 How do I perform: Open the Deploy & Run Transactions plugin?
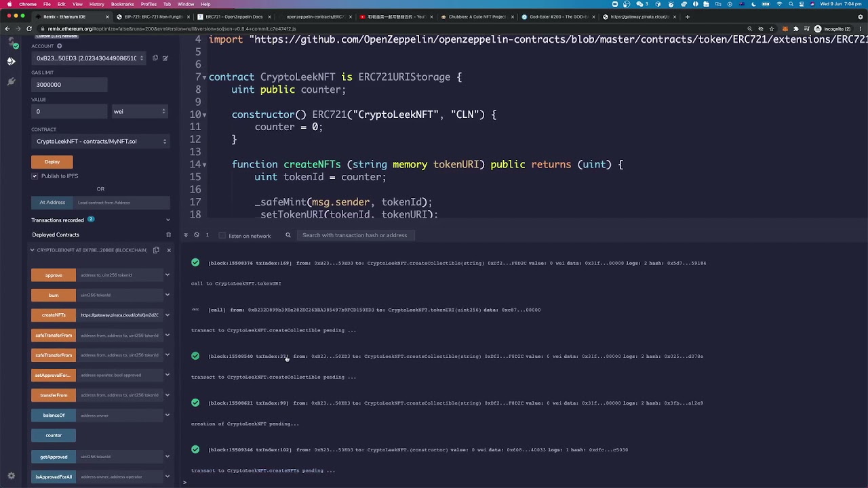click(11, 61)
